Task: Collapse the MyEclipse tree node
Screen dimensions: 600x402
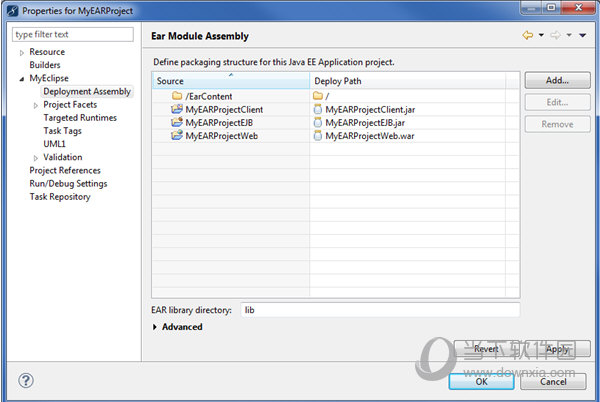Action: [22, 79]
